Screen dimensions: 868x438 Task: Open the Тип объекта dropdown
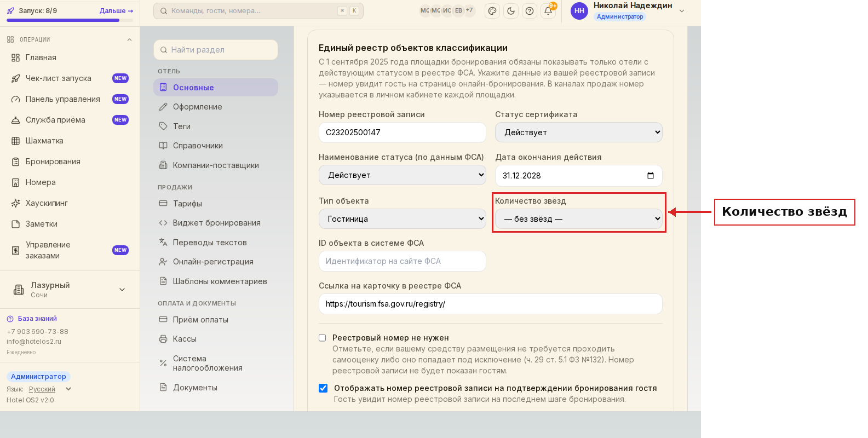pos(403,219)
